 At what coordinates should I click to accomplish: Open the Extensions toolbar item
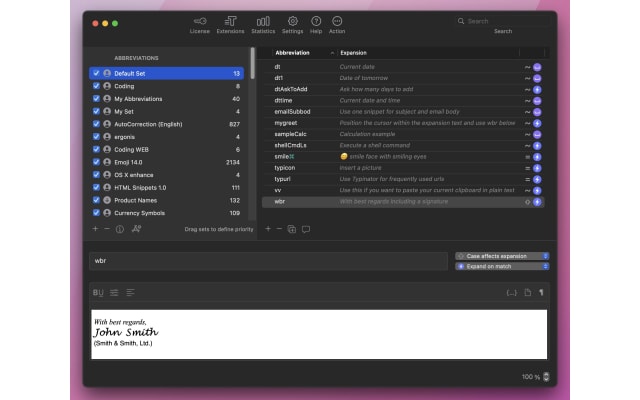230,25
